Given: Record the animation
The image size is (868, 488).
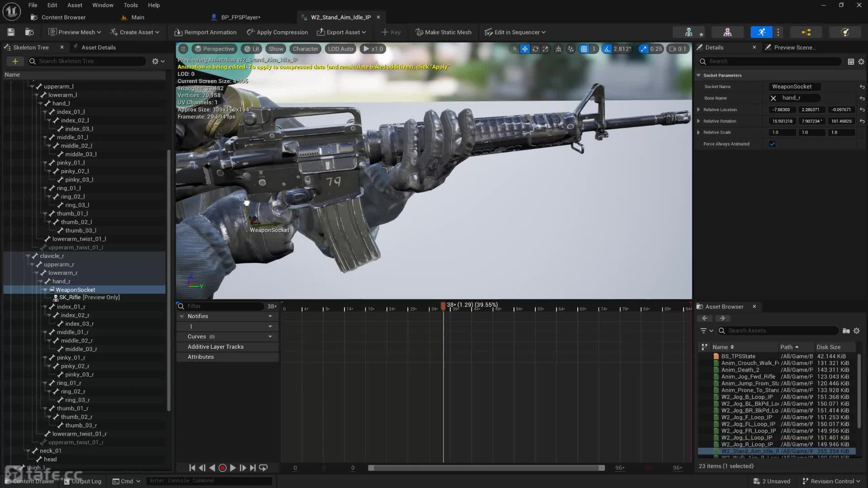Looking at the screenshot, I should (x=222, y=468).
